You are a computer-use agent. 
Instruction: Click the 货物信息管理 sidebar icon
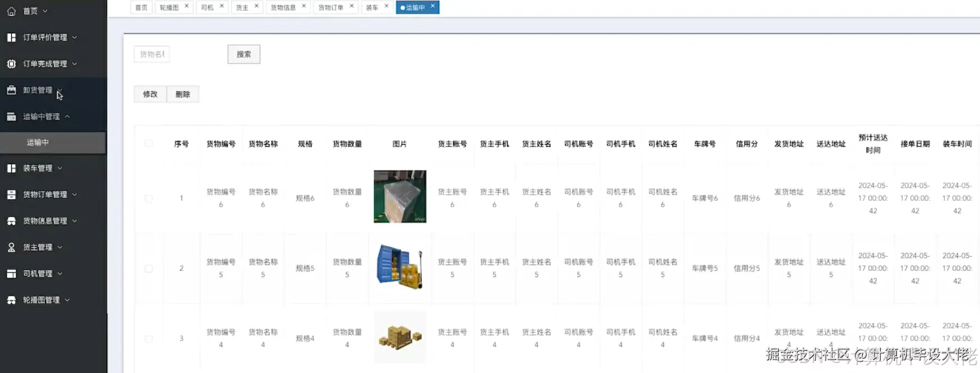[x=11, y=221]
